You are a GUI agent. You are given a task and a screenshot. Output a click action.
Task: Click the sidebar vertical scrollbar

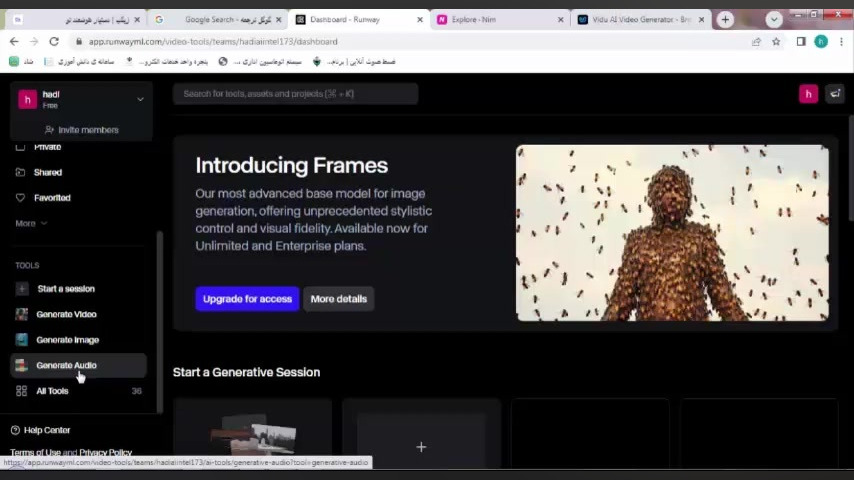160,321
